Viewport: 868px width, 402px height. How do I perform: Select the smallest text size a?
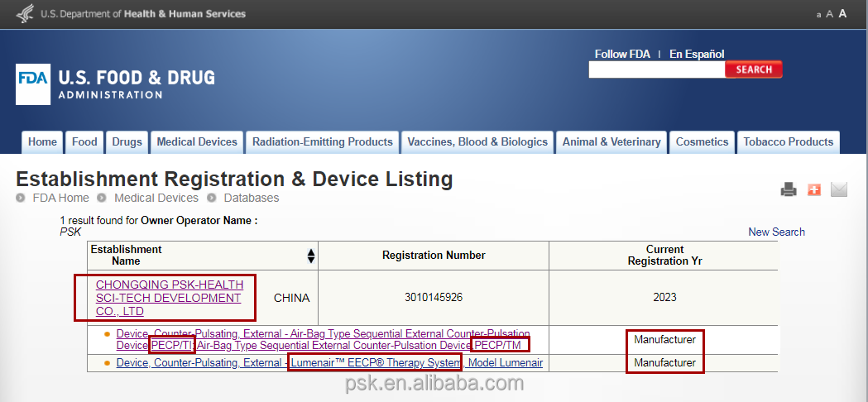coord(819,15)
